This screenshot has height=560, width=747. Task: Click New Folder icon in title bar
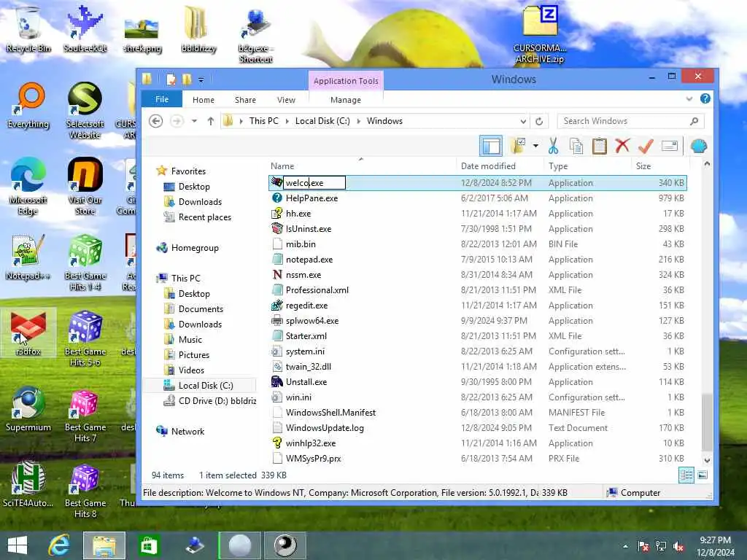(186, 79)
